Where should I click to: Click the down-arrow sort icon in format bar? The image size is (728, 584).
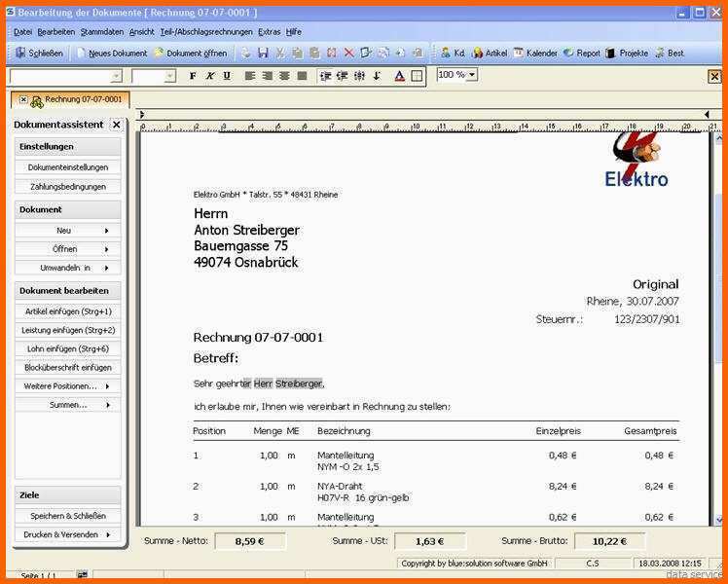point(377,76)
